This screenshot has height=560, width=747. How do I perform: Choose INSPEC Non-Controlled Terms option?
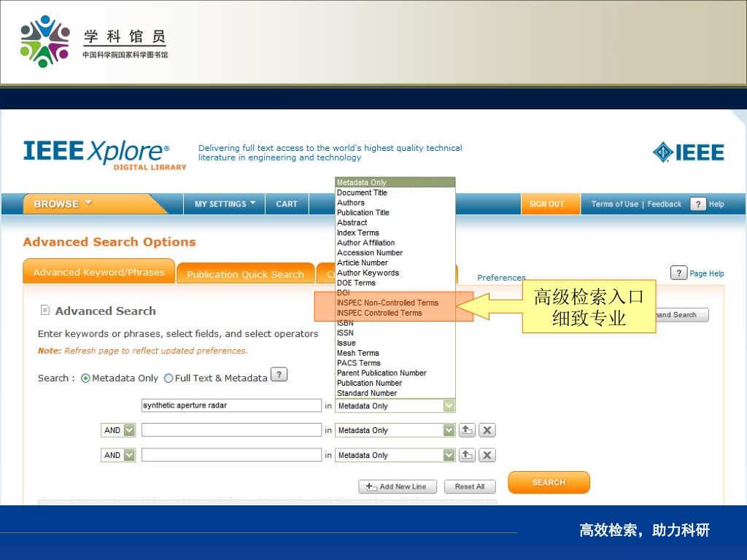point(395,303)
